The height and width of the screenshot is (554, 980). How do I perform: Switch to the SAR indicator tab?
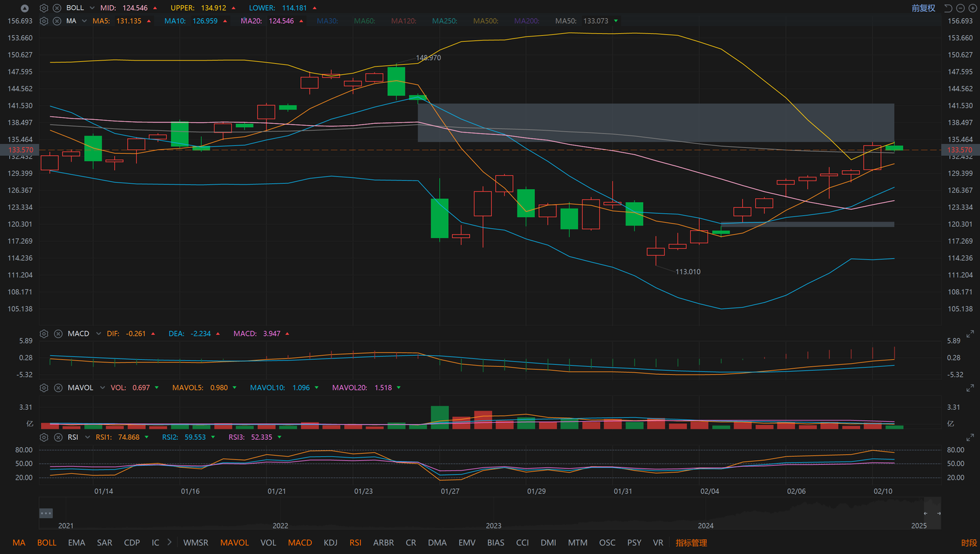point(104,542)
